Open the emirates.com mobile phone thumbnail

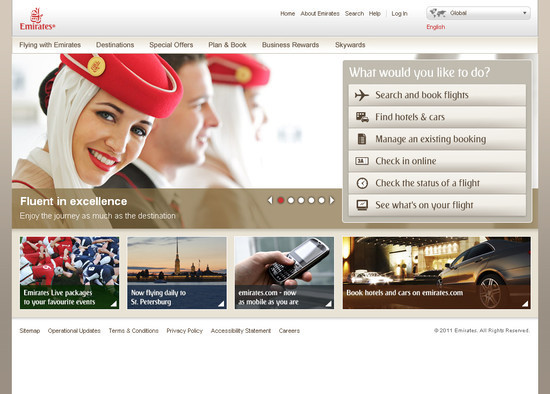[x=284, y=273]
